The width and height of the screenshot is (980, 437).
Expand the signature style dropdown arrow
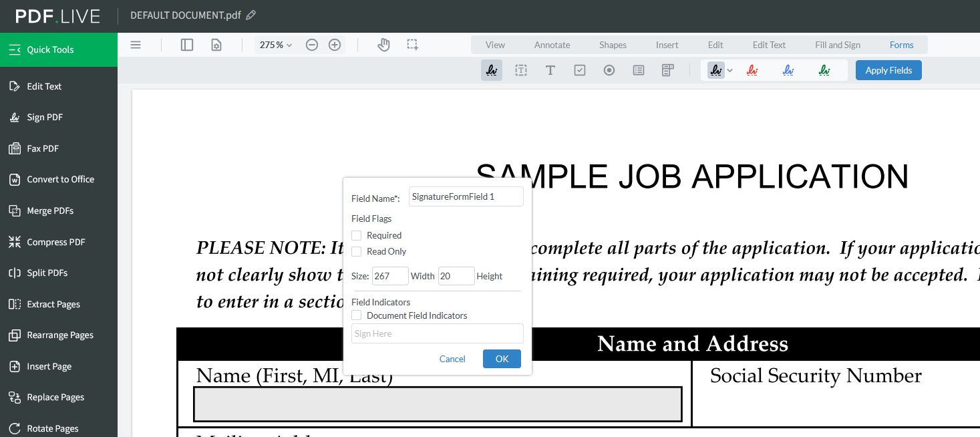(729, 69)
